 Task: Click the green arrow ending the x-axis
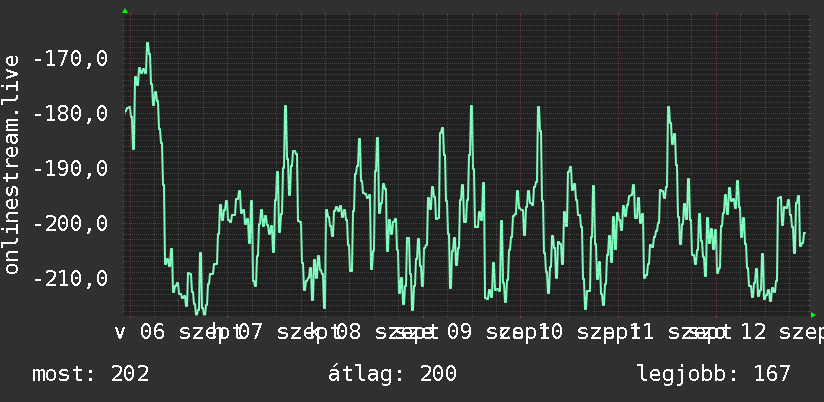tap(813, 315)
